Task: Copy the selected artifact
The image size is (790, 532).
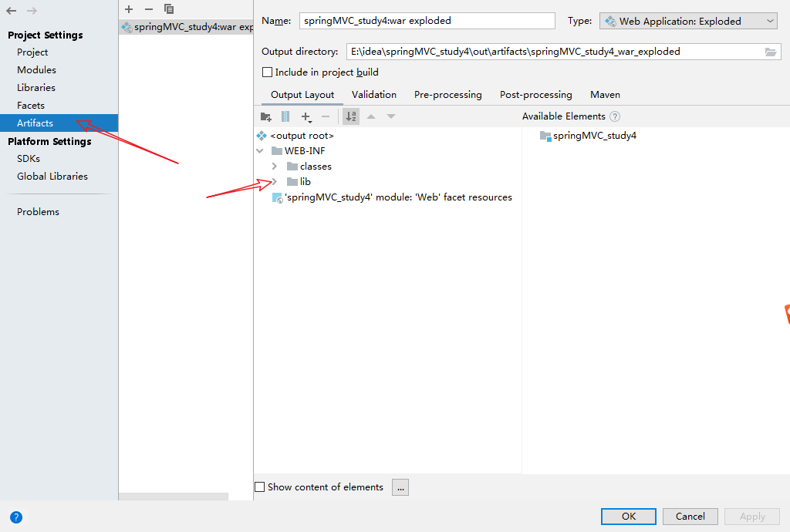Action: pos(169,9)
